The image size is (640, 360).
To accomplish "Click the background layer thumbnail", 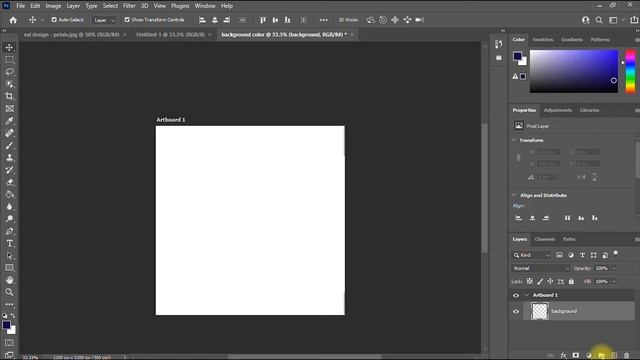I will [x=540, y=311].
